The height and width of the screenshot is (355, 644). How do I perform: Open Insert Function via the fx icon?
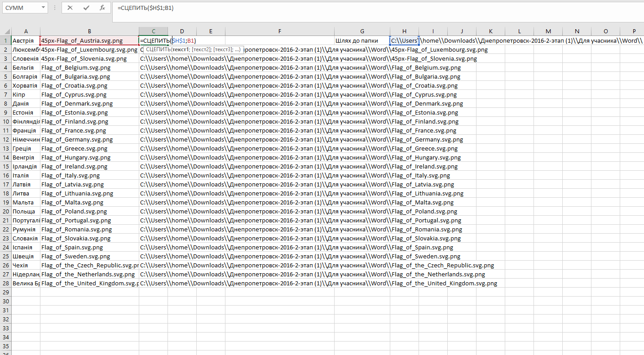(102, 8)
